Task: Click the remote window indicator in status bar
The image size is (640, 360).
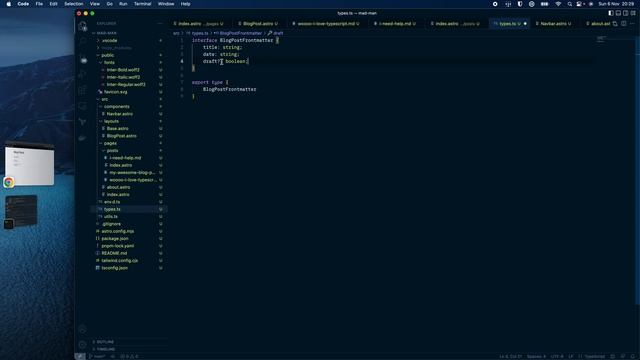Action: [80, 356]
